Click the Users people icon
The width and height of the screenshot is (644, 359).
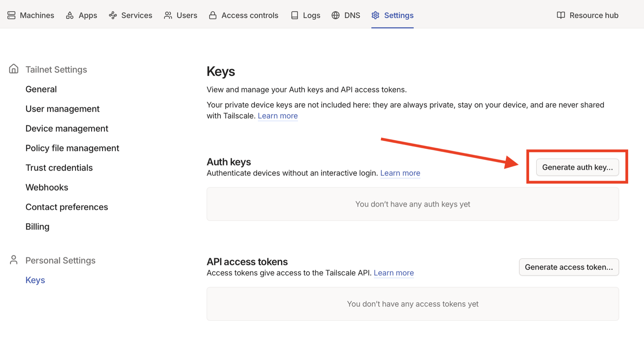point(168,15)
